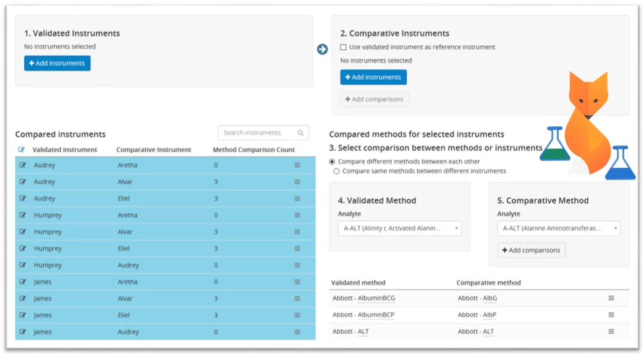Image resolution: width=644 pixels, height=354 pixels.
Task: Sort by Method Comparison Count column
Action: (253, 150)
